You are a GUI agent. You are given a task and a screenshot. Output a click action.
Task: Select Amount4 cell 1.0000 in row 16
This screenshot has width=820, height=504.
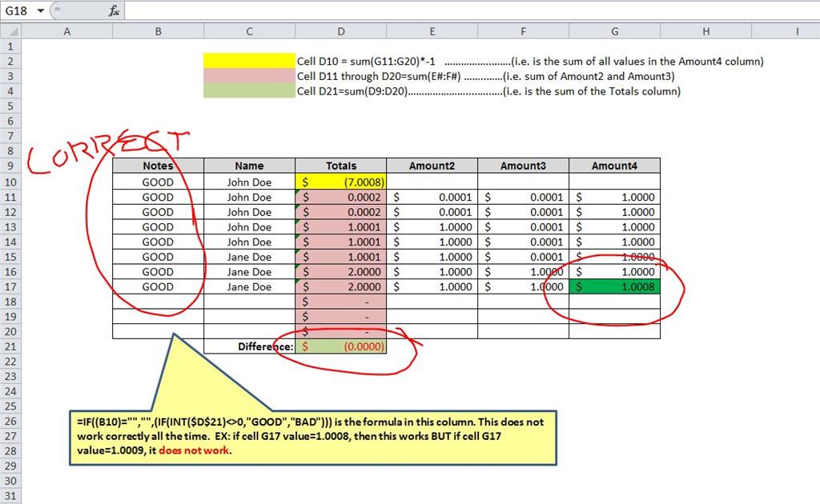pyautogui.click(x=614, y=271)
